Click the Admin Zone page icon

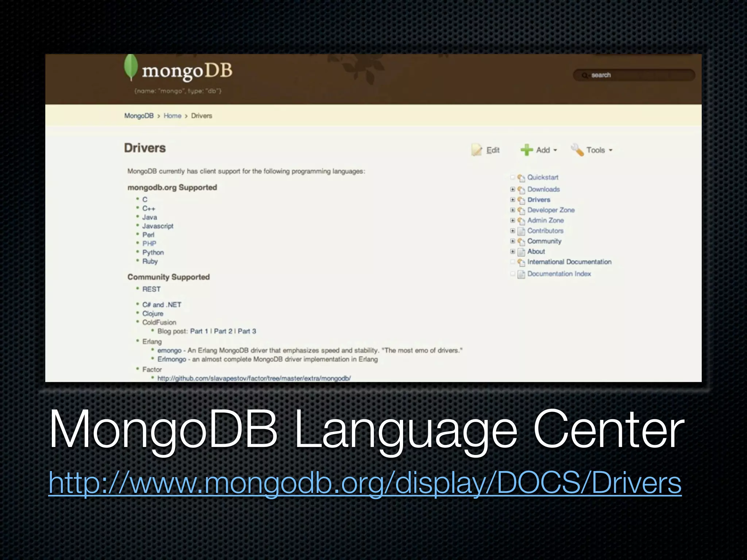[521, 221]
